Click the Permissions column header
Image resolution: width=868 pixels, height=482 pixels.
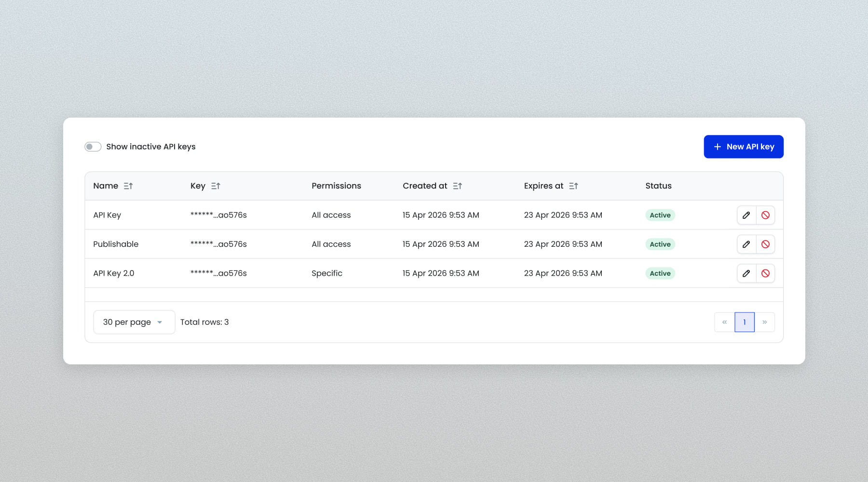click(336, 186)
